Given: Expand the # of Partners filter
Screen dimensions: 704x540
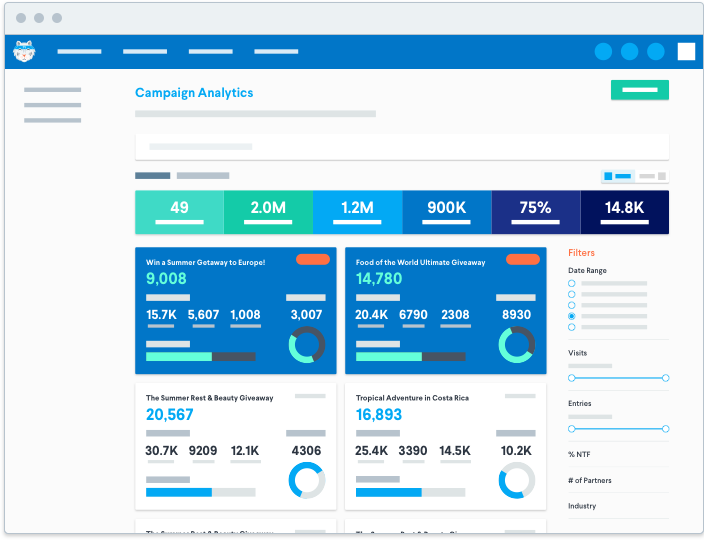Looking at the screenshot, I should [590, 480].
